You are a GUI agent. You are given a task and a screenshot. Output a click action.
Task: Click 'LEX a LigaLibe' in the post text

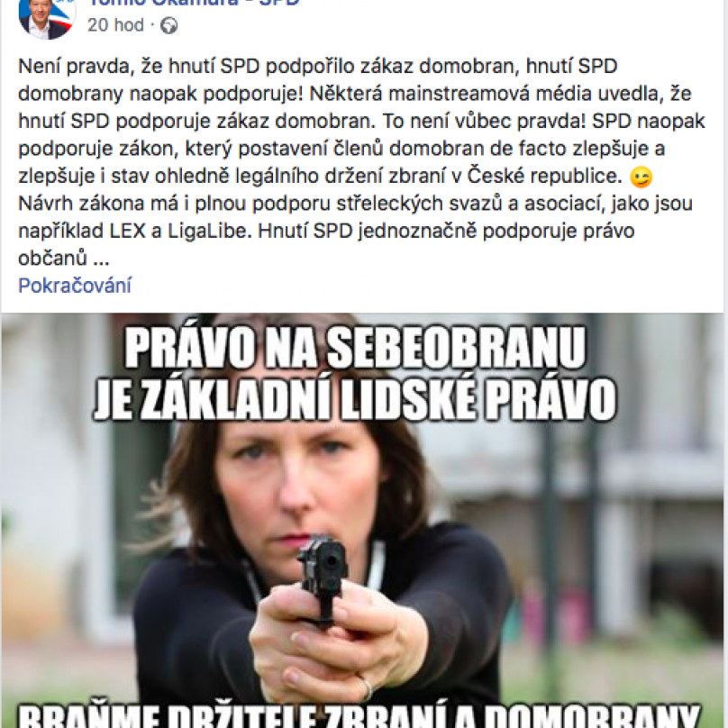coord(180,232)
